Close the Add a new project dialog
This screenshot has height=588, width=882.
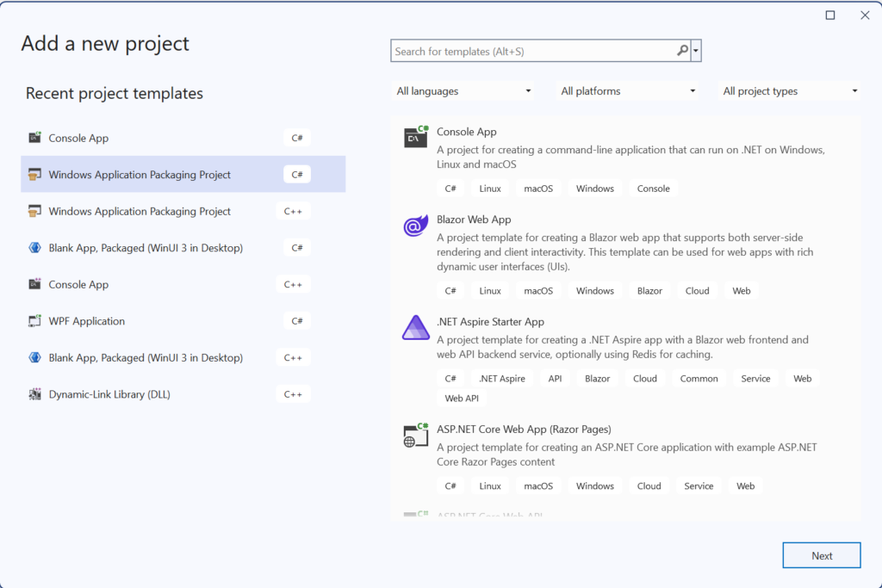(x=865, y=15)
